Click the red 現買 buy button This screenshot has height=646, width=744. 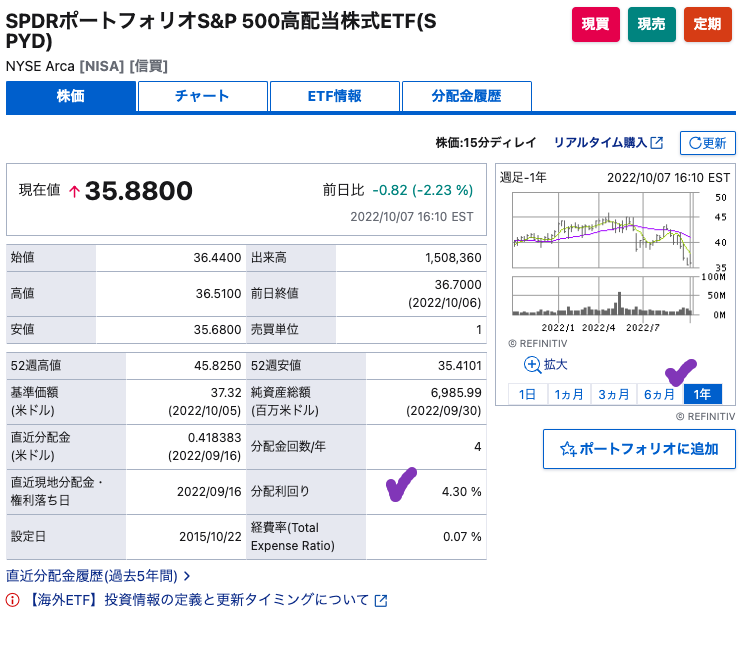(595, 24)
